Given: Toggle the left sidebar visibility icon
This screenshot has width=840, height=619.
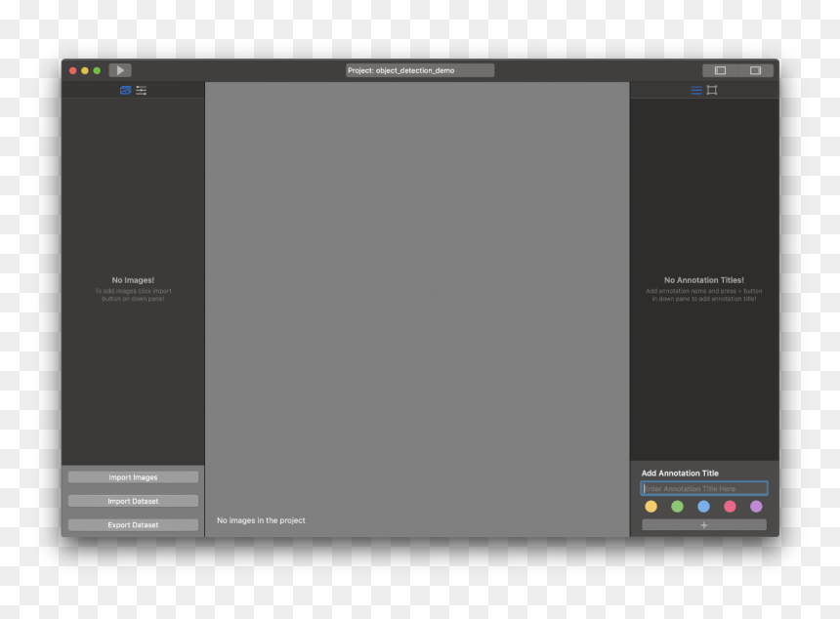Looking at the screenshot, I should pyautogui.click(x=720, y=70).
